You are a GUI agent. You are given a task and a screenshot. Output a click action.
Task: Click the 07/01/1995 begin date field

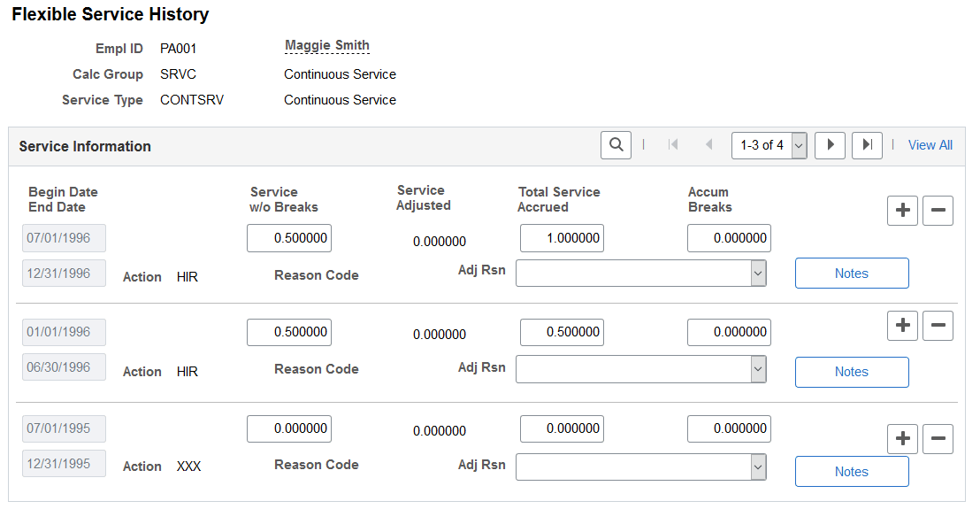point(64,428)
